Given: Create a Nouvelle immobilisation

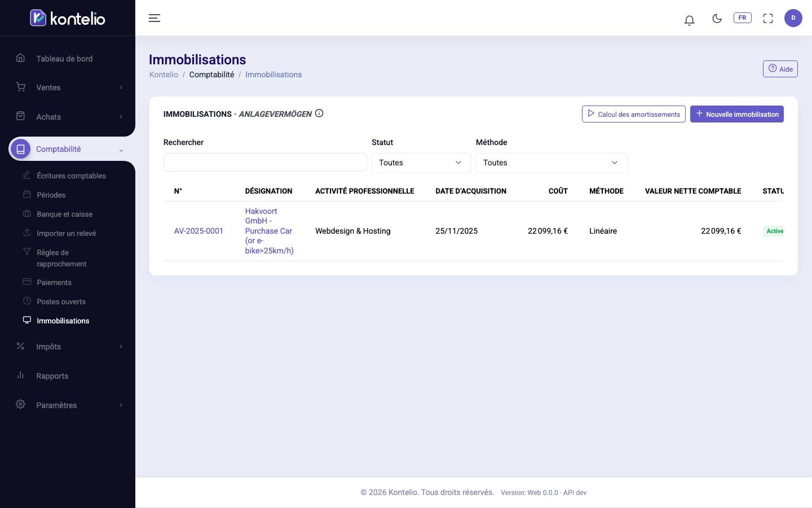Looking at the screenshot, I should click(x=737, y=114).
